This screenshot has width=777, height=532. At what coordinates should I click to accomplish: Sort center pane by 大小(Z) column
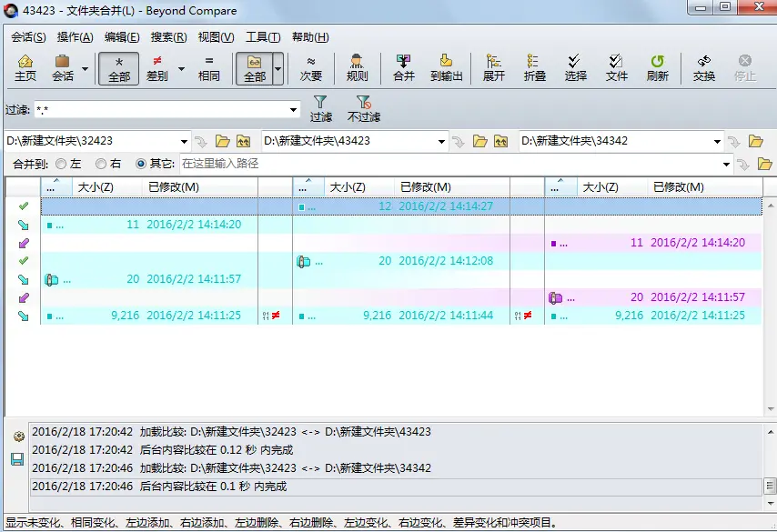point(358,187)
